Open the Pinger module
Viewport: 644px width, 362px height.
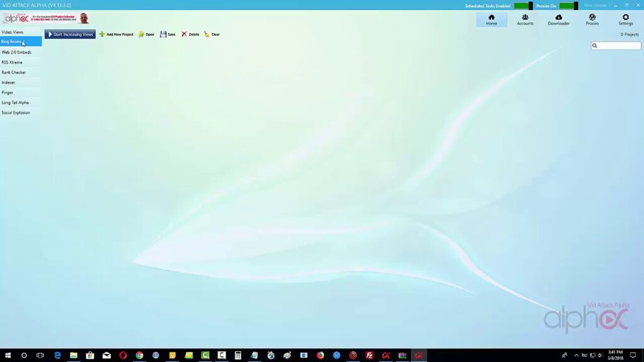point(21,92)
